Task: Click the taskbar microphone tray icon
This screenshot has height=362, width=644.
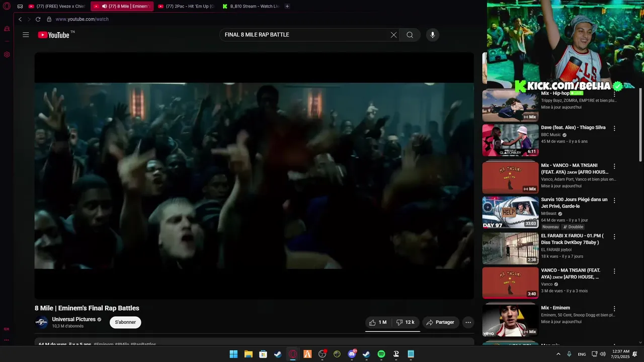Action: [x=569, y=354]
